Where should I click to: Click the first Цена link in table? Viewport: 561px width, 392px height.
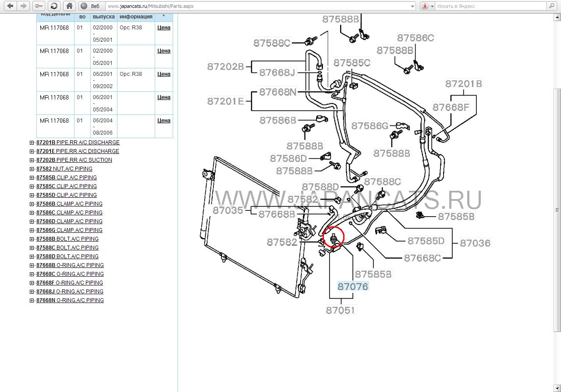tap(163, 27)
